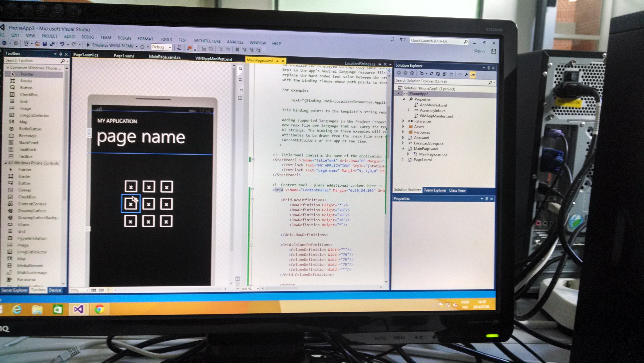Click the Sign in link

tap(479, 51)
